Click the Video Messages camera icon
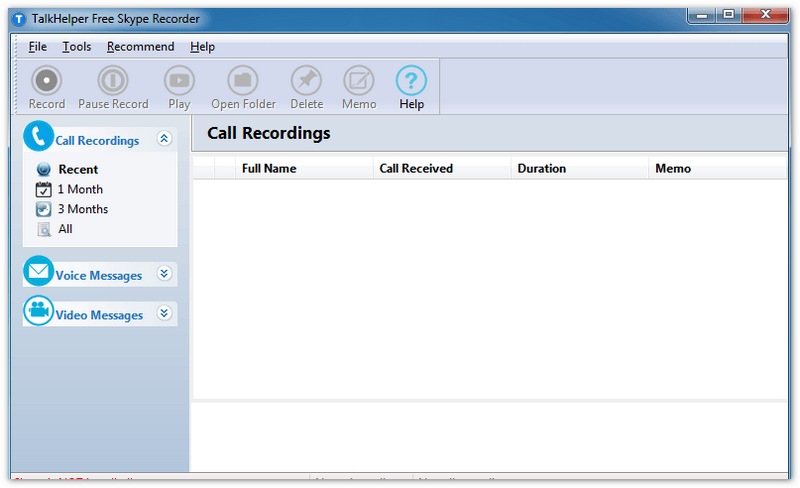800x488 pixels. (38, 310)
